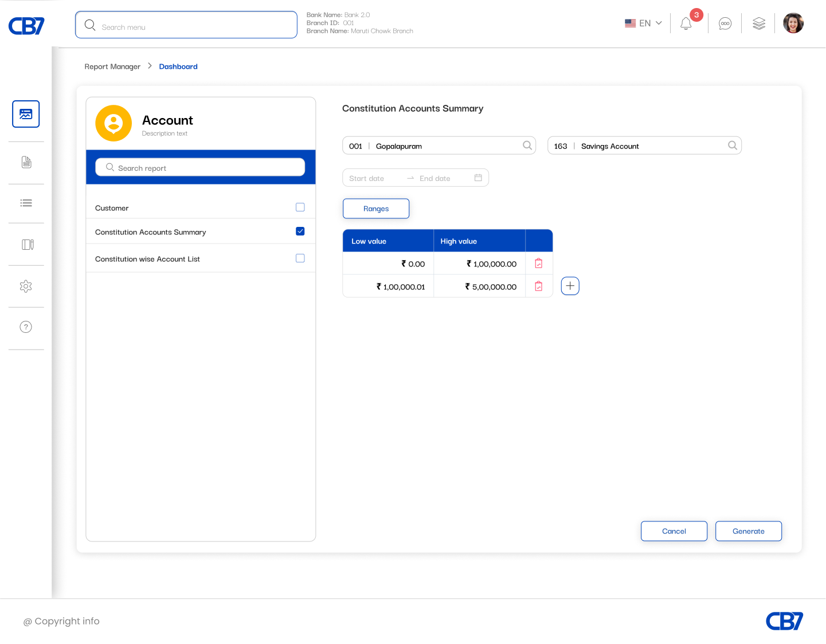Select the report dashboard sidebar icon

(26, 114)
